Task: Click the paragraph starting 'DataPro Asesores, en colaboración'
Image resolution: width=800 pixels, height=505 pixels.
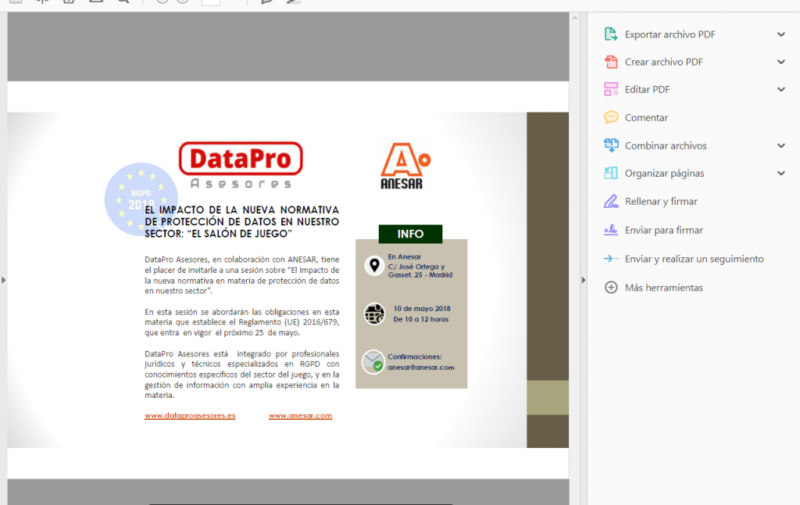Action: (x=242, y=275)
